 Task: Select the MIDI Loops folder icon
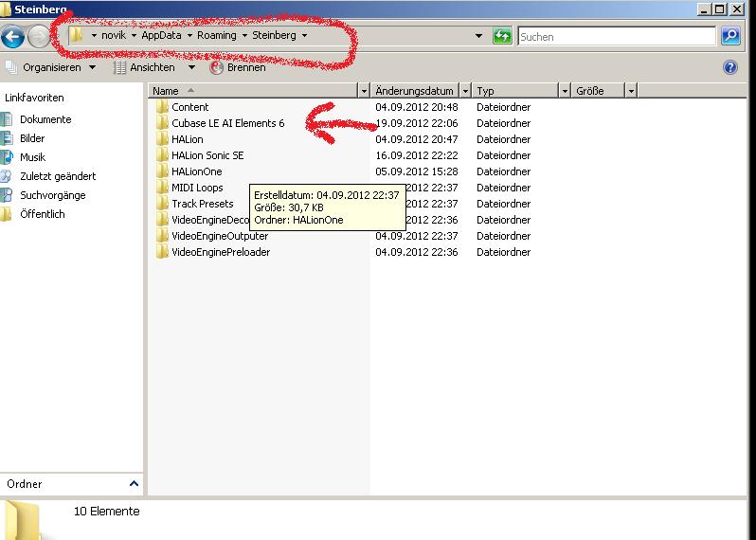coord(162,187)
